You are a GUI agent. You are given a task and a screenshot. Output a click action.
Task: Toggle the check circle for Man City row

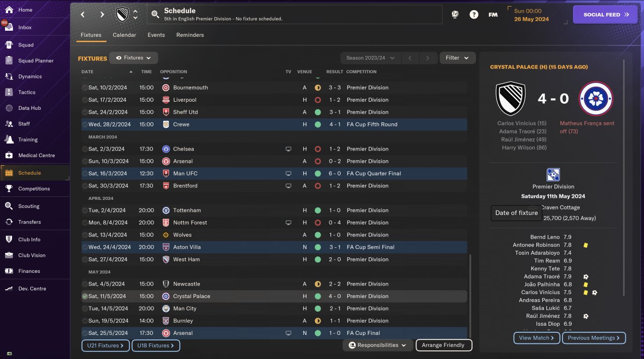coord(85,309)
